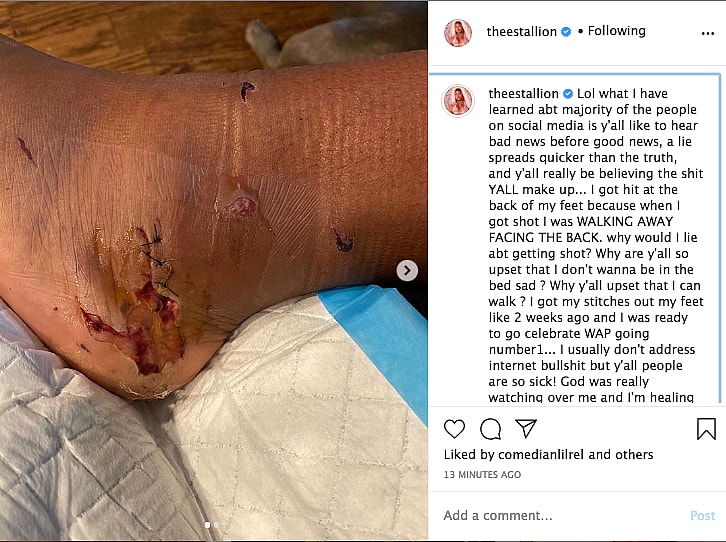Image resolution: width=726 pixels, height=542 pixels.
Task: Open header profile picture of theestallion
Action: (458, 33)
